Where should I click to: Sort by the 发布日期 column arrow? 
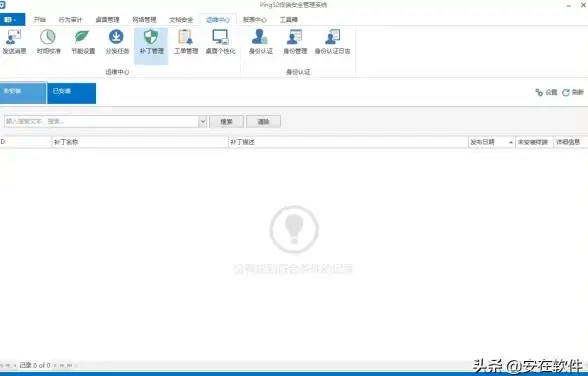click(x=511, y=142)
